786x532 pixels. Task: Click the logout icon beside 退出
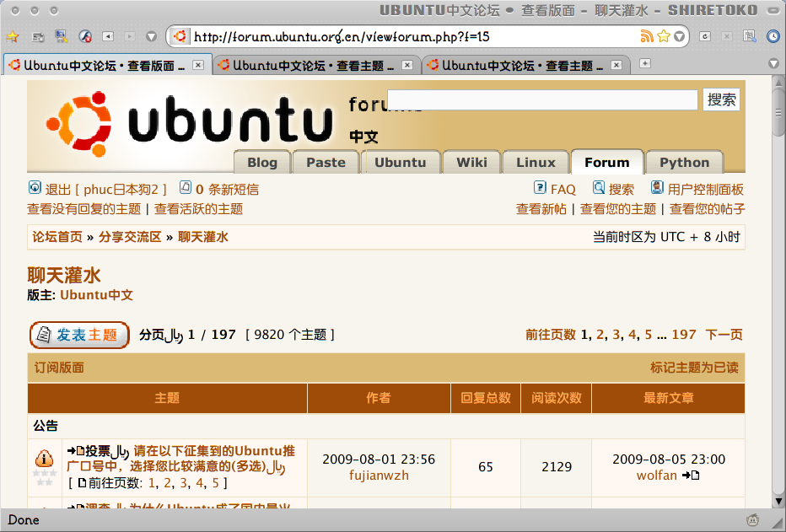point(35,188)
